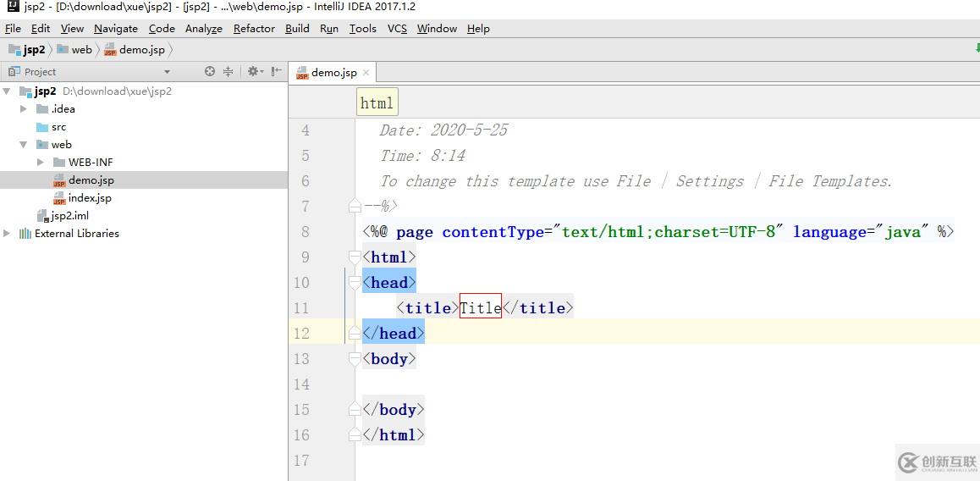Click the Title text inside title tag
Viewport: 980px width, 481px height.
[481, 307]
